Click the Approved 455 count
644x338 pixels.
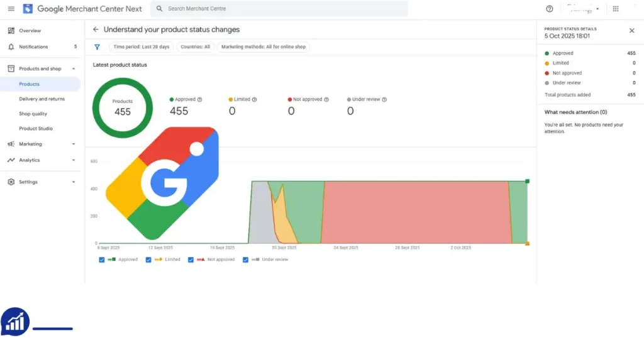(x=179, y=111)
